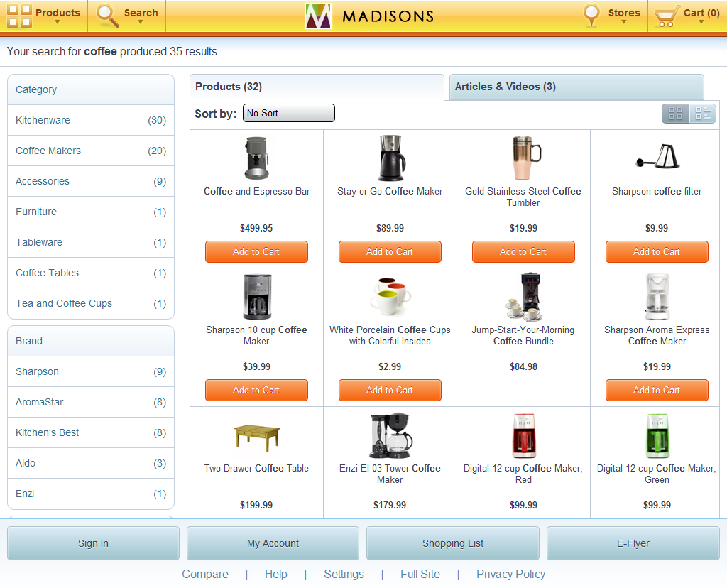Click the Stores location pin icon
This screenshot has height=588, width=727.
(x=591, y=13)
